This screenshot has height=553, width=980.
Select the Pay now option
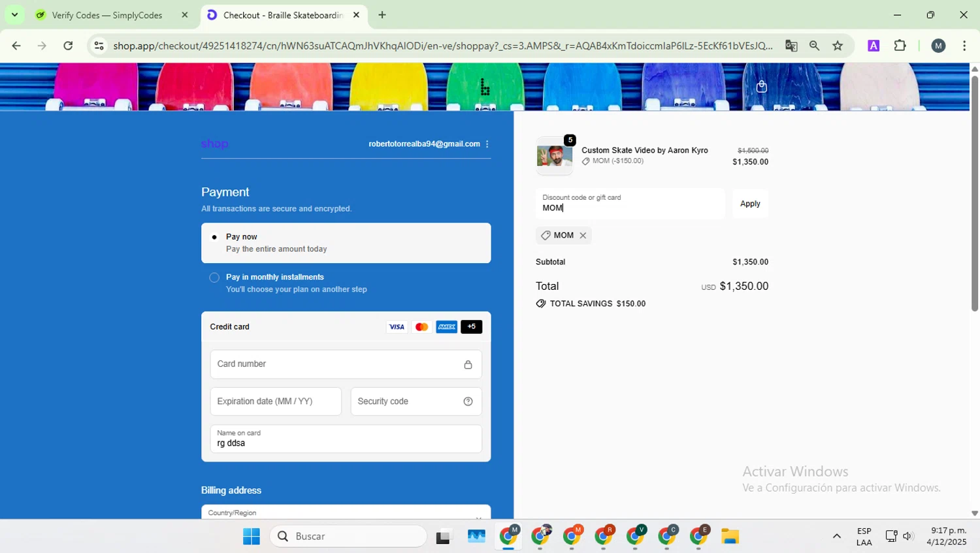click(346, 243)
